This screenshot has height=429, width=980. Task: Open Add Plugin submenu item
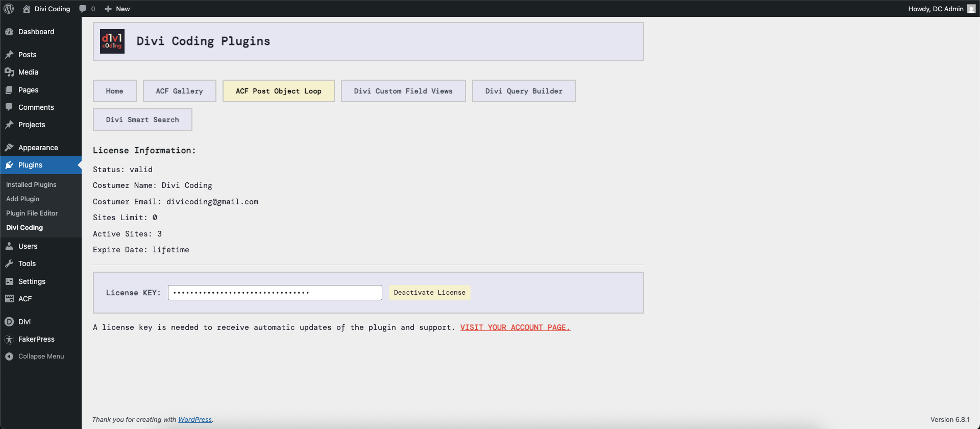[x=22, y=199]
